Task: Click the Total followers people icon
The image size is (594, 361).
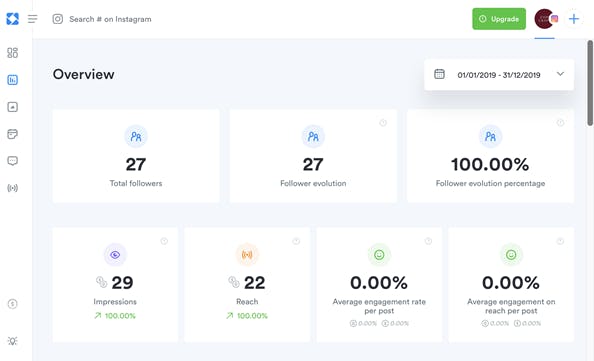Action: pos(136,136)
